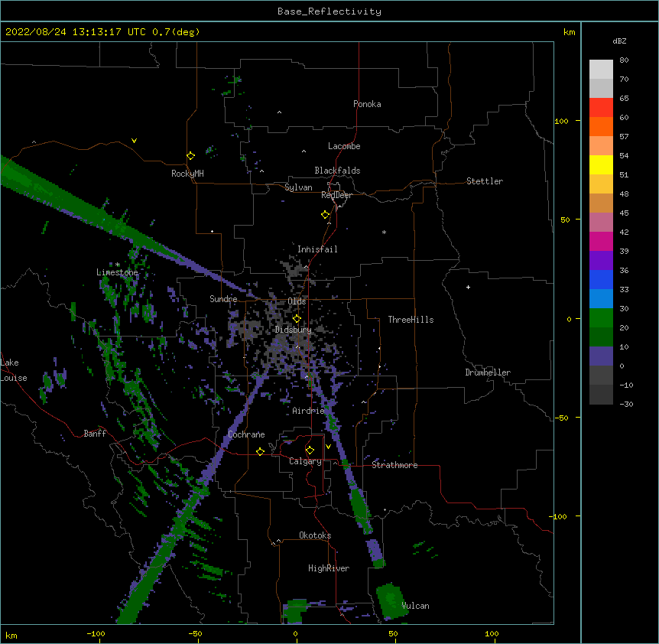Select the asterisk marker above Limestone
Viewport: 659px width, 644px height.
pos(118,265)
